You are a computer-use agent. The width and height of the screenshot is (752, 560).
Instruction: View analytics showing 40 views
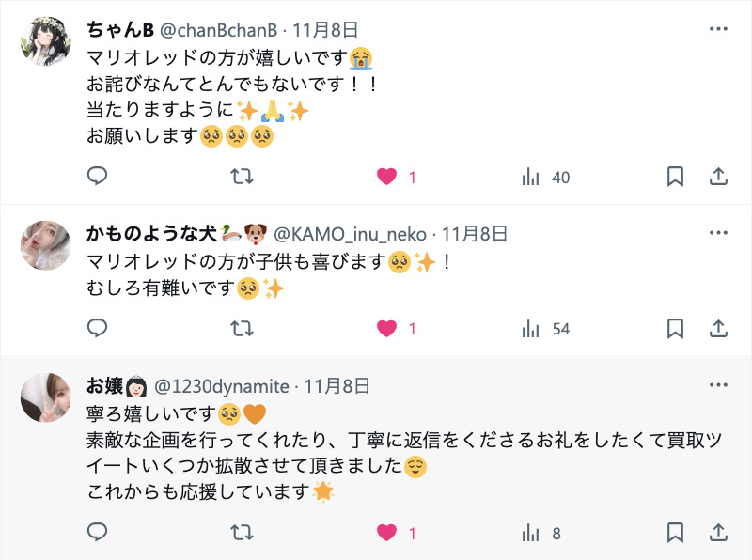[546, 178]
